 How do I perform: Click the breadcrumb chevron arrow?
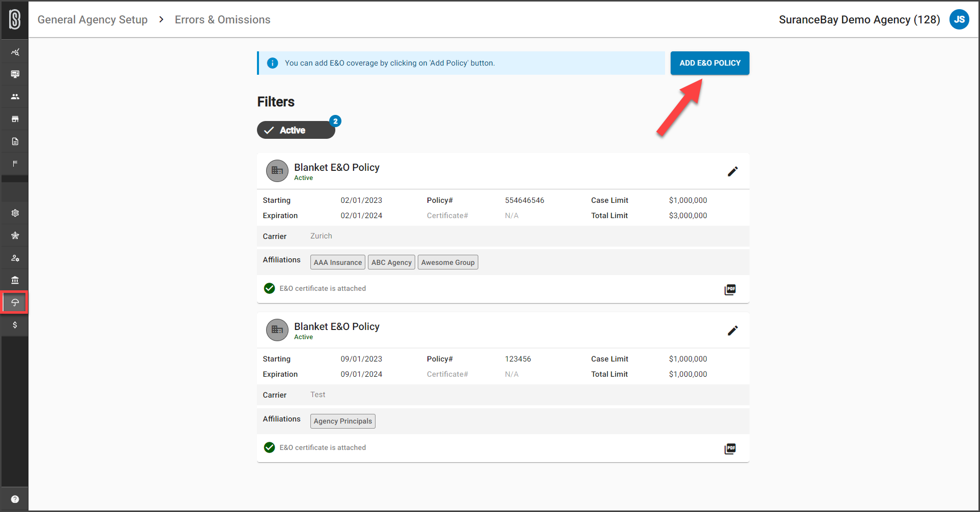coord(161,19)
